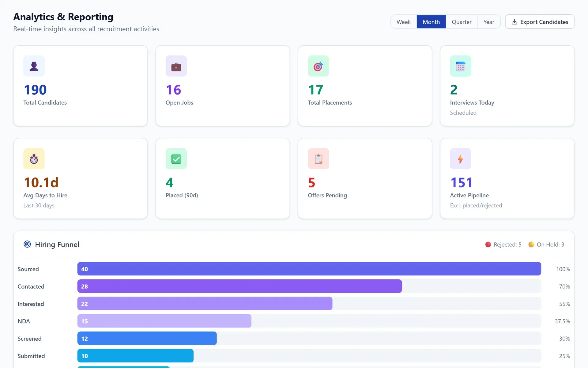Click the 37.5% NDA percentage

pos(562,321)
